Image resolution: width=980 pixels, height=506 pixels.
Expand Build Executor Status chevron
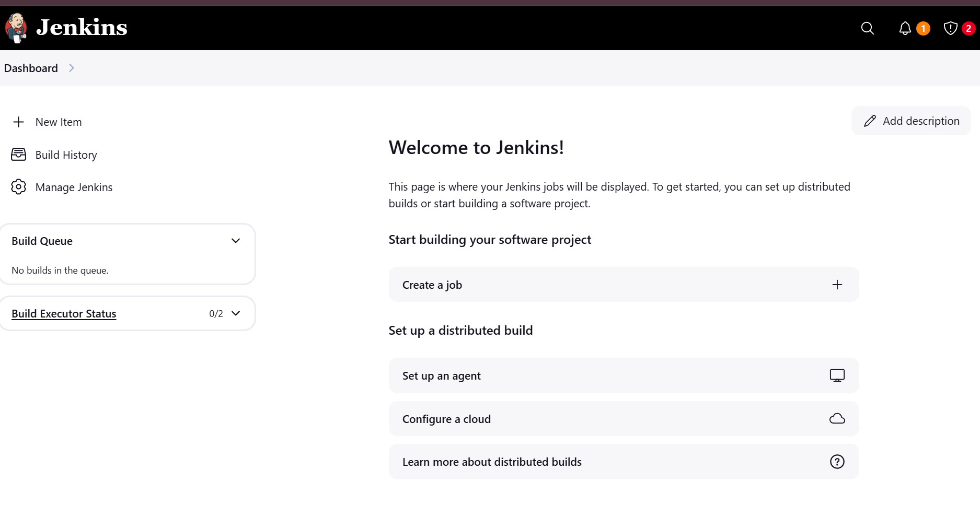236,313
